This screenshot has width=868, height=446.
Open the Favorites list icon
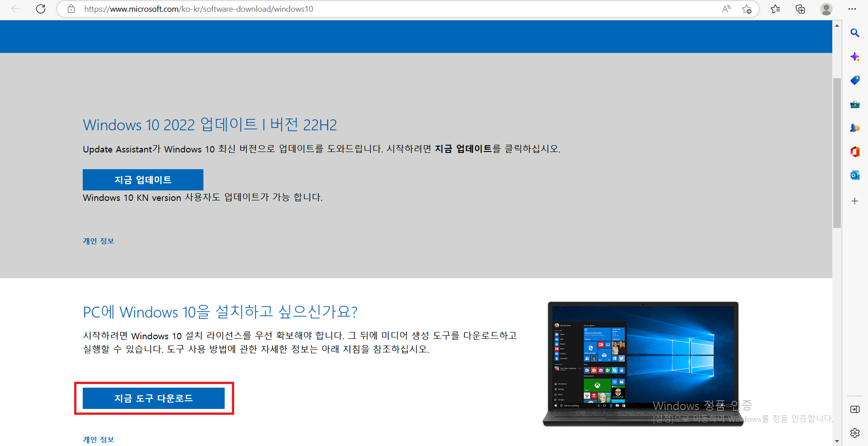point(775,9)
